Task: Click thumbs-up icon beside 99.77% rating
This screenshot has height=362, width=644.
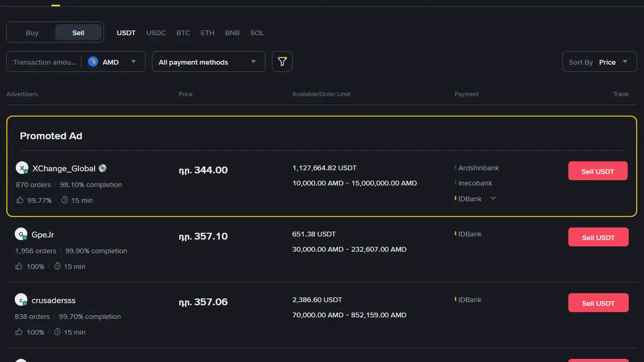Action: [x=20, y=200]
